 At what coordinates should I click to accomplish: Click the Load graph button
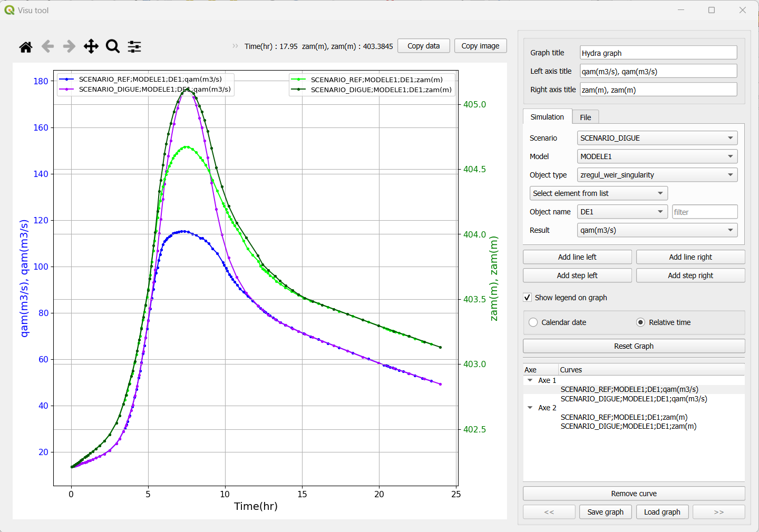point(662,512)
